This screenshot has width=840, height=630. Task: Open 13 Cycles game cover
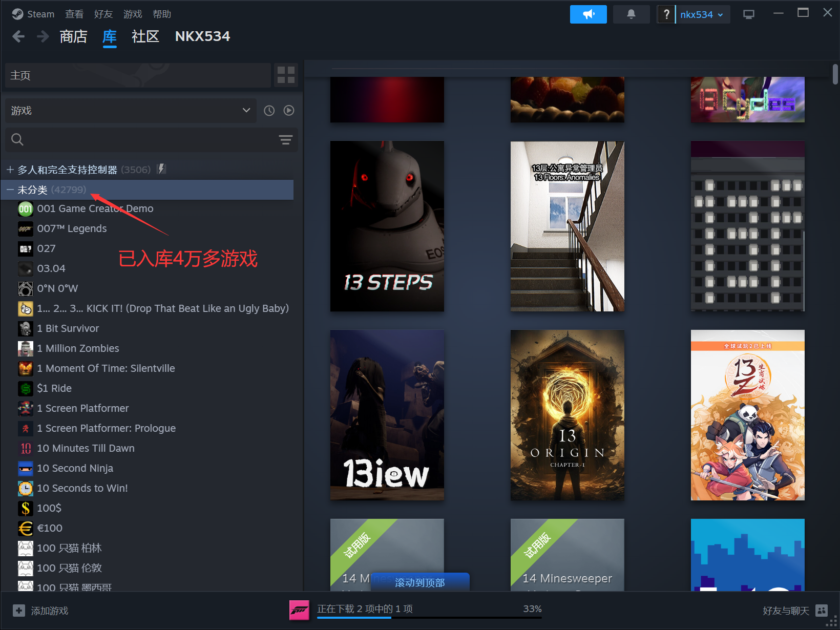coord(748,100)
